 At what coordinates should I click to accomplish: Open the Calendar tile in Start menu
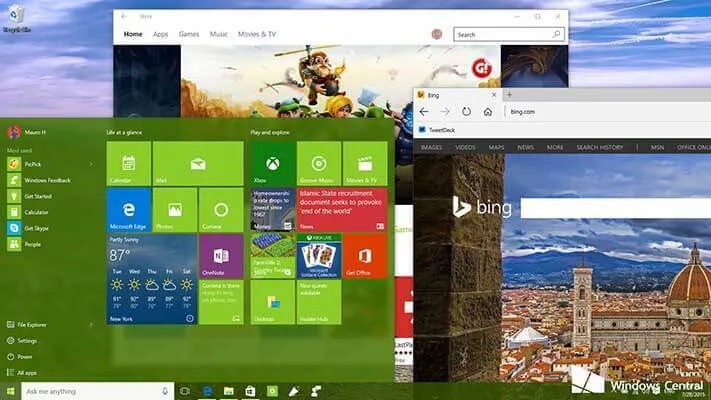129,163
